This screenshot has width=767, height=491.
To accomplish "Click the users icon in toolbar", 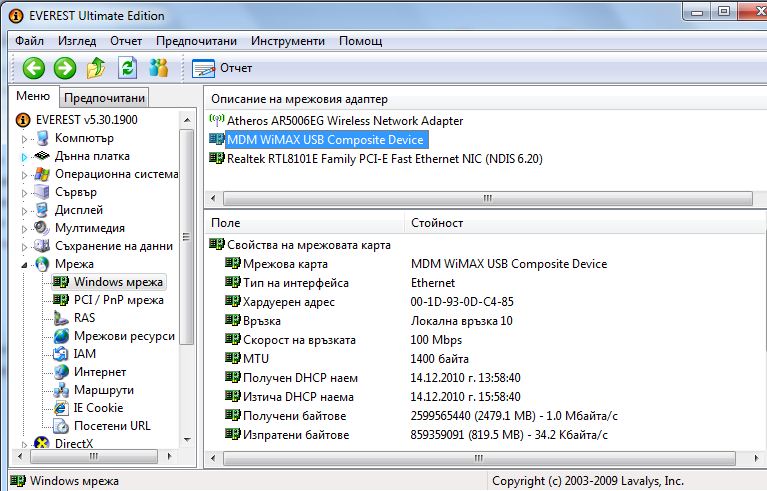I will tap(158, 68).
